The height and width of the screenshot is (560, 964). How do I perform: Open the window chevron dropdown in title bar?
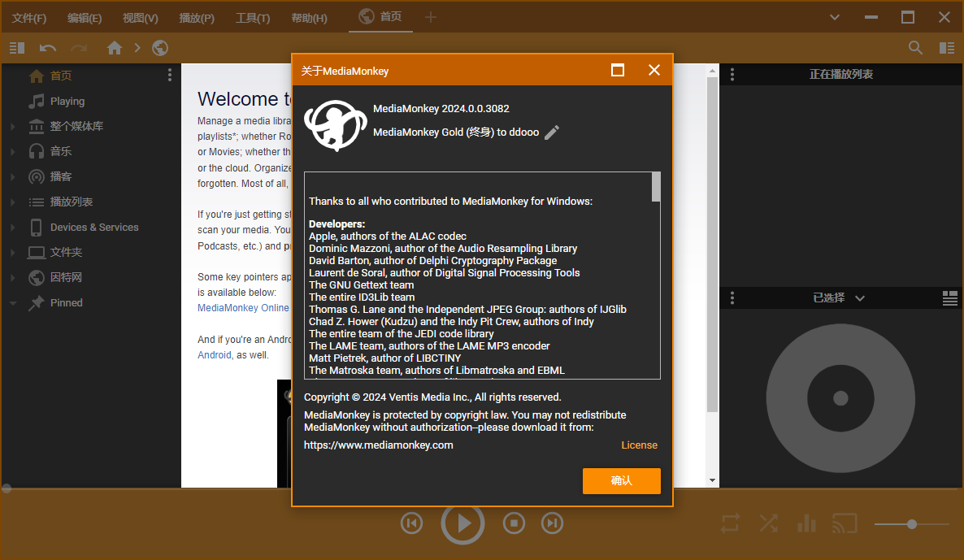tap(834, 17)
